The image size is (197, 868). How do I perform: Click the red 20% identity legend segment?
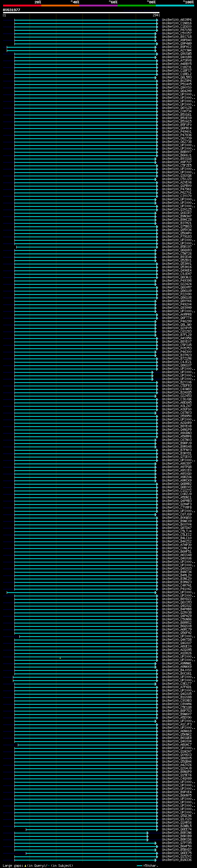pyautogui.click(x=22, y=6)
